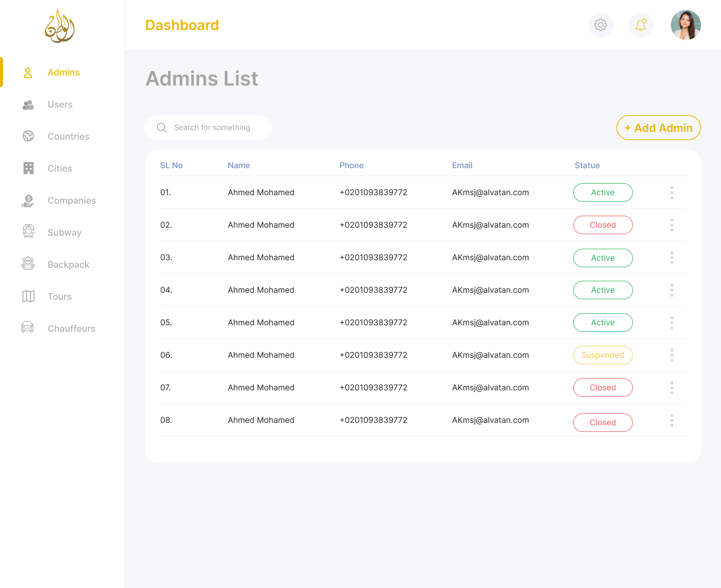
Task: Click the Closed status on row 02
Action: click(x=603, y=225)
